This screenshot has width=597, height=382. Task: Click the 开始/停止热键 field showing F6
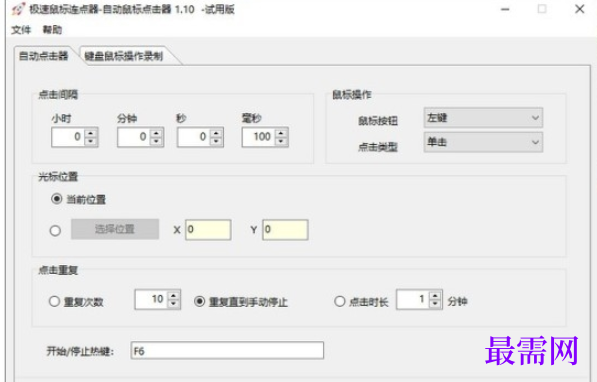[x=227, y=350]
